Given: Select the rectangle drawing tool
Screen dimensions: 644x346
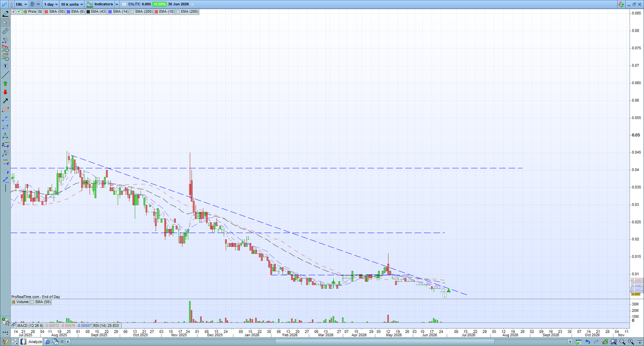Looking at the screenshot, I should click(x=5, y=128).
